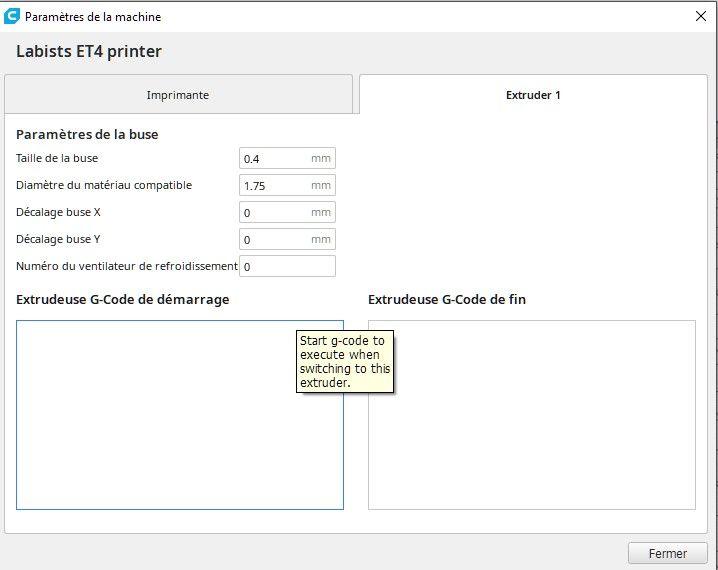The image size is (718, 570).
Task: Click the Extrudeuse G-Code de fin heading
Action: [x=447, y=299]
